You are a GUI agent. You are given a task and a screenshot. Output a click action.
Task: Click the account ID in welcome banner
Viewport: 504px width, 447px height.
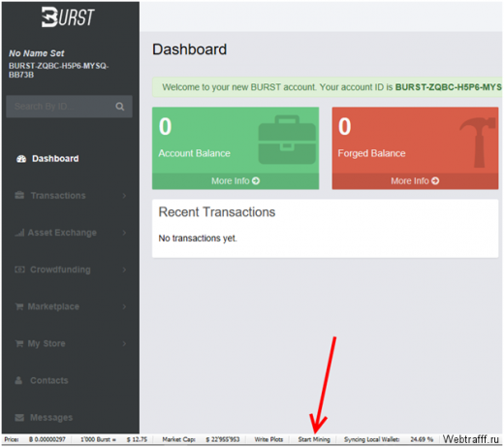(x=449, y=87)
